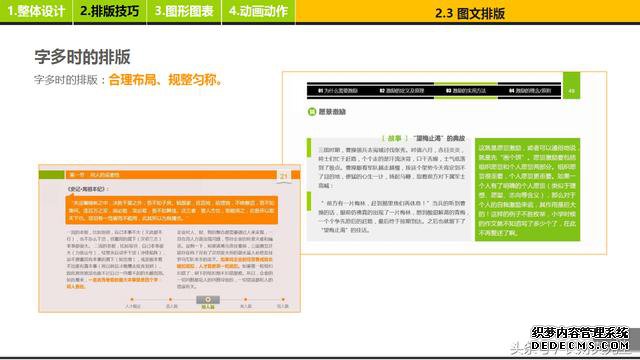Select the 字多时的排版 heading

click(x=82, y=57)
